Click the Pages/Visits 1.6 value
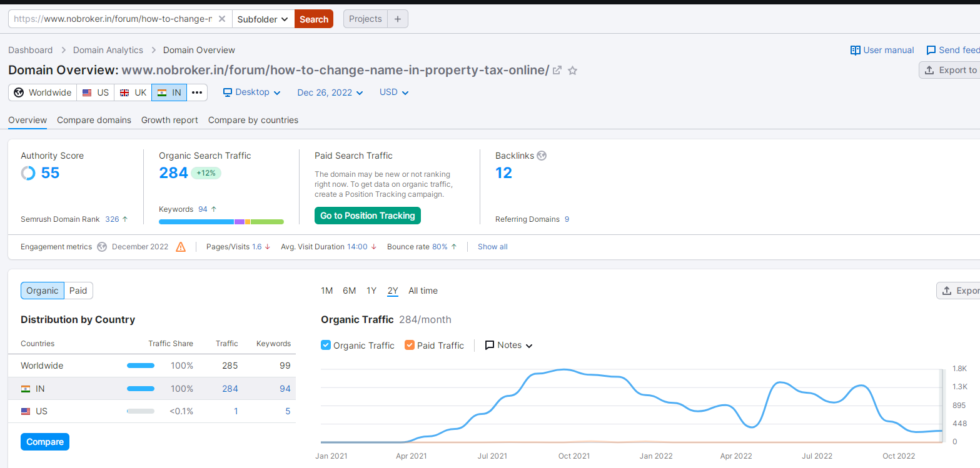This screenshot has height=468, width=980. [x=257, y=247]
